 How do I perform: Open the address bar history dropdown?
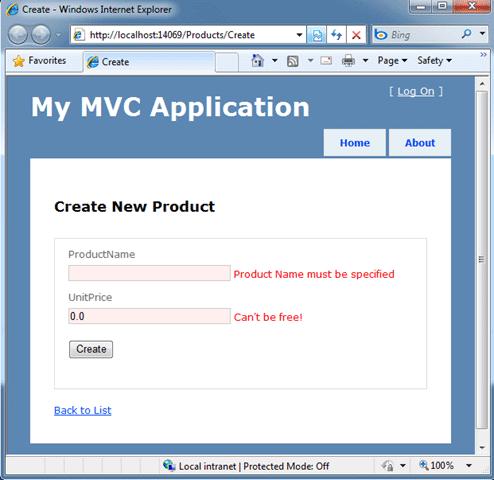(x=299, y=35)
